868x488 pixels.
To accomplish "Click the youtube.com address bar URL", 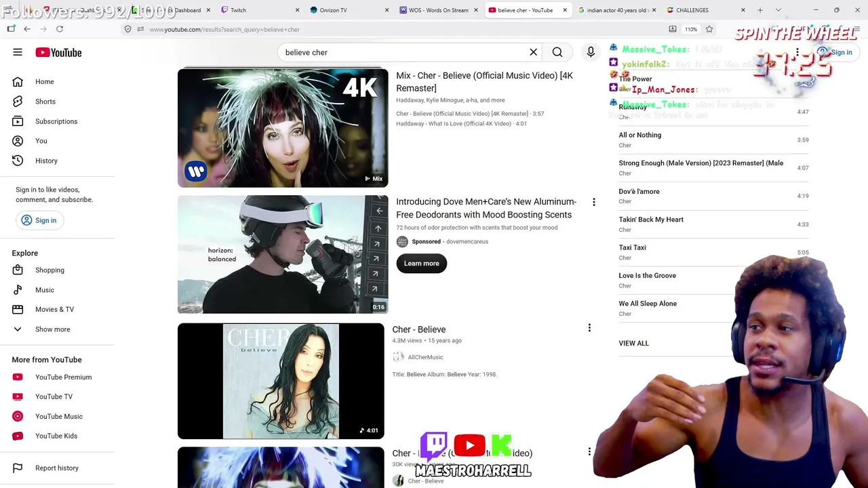I will [x=224, y=30].
